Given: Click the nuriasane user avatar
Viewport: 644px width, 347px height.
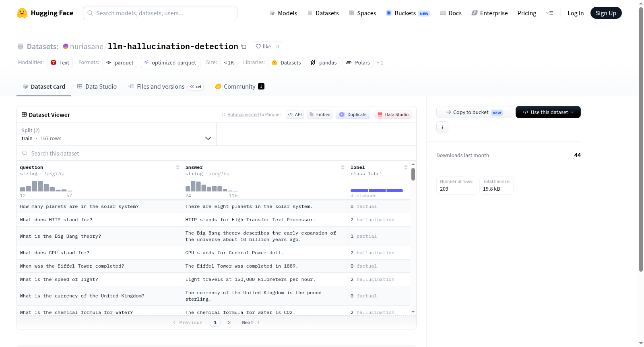Looking at the screenshot, I should (x=66, y=46).
